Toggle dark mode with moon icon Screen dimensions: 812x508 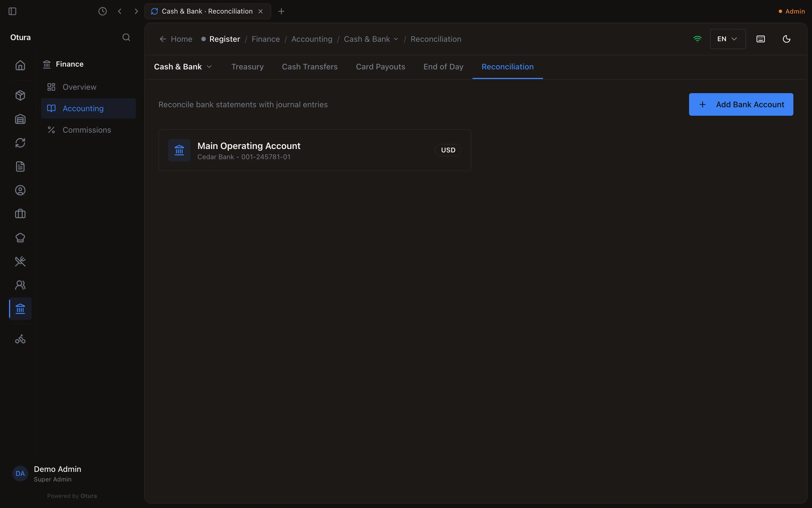(787, 39)
